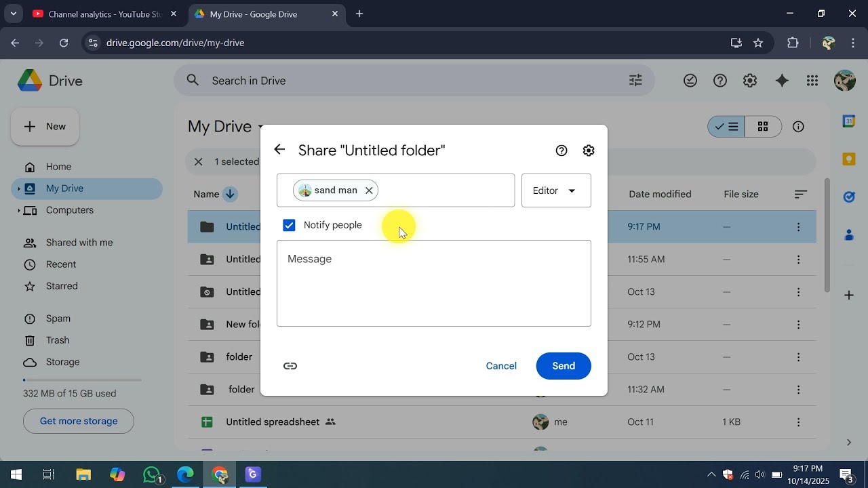Image resolution: width=868 pixels, height=488 pixels.
Task: Get add-ons plus icon in side panel
Action: click(x=848, y=295)
